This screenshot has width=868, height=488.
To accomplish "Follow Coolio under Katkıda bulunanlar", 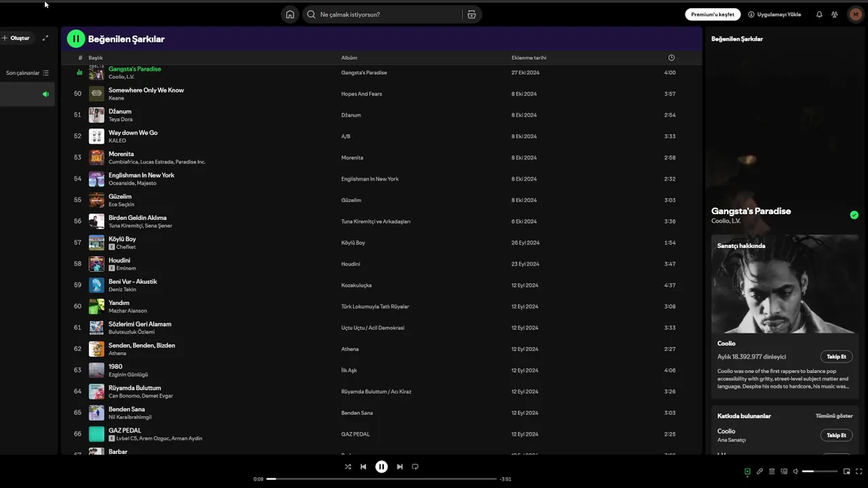I will coord(836,435).
